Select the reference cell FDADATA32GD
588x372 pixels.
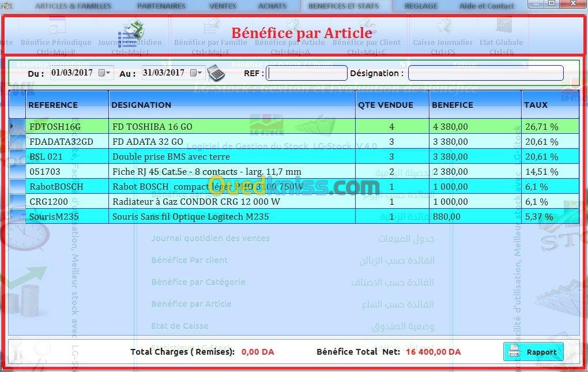point(67,141)
